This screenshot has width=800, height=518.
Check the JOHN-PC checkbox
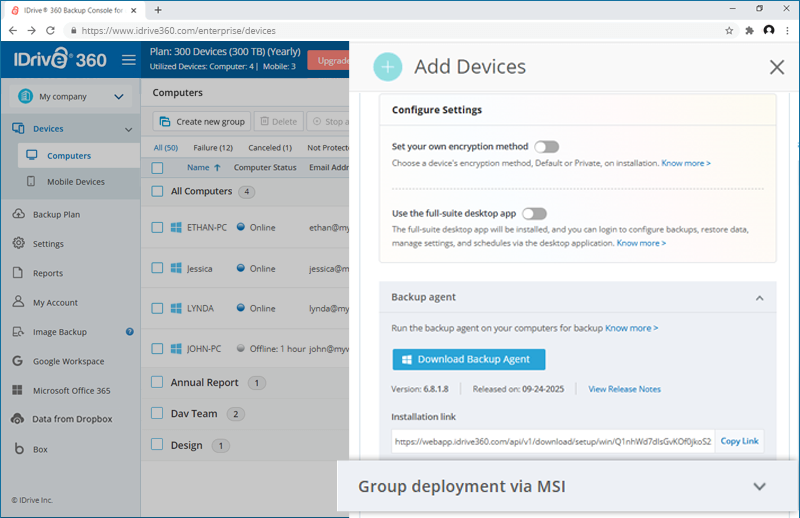pyautogui.click(x=157, y=349)
